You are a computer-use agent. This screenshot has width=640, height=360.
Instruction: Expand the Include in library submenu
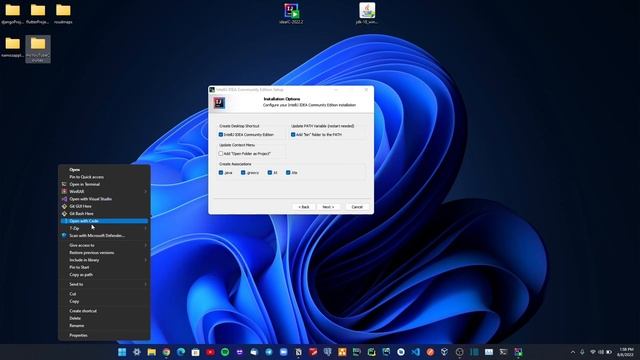[x=104, y=260]
